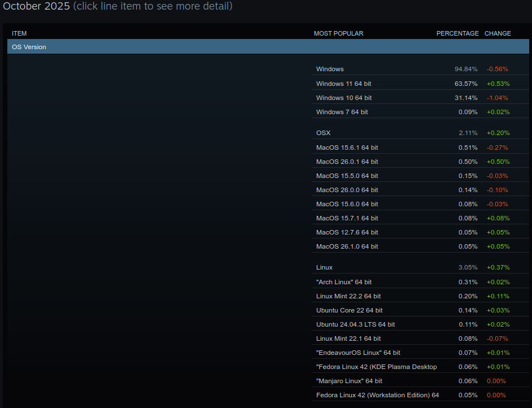Click the "EndeavourOS Linux" 64 bit entry
Viewport: 532px width, 408px height.
point(420,353)
